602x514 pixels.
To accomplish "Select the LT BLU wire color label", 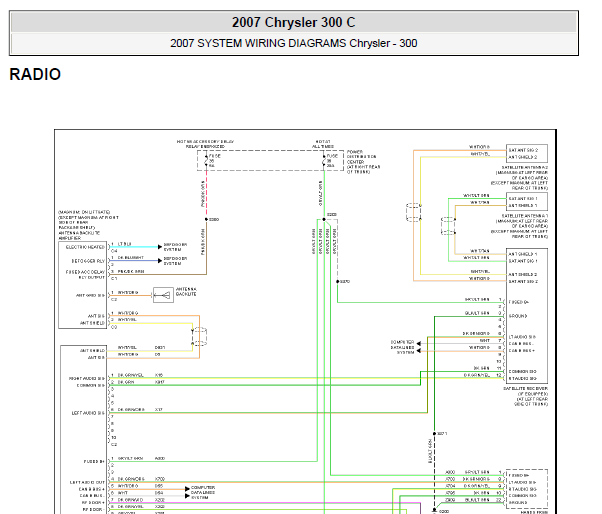I will 124,244.
